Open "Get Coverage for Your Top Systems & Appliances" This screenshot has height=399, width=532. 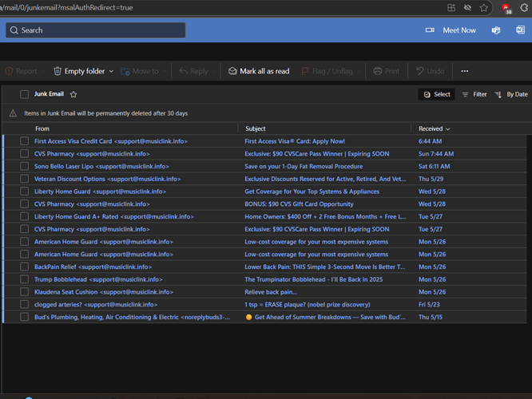tap(312, 192)
